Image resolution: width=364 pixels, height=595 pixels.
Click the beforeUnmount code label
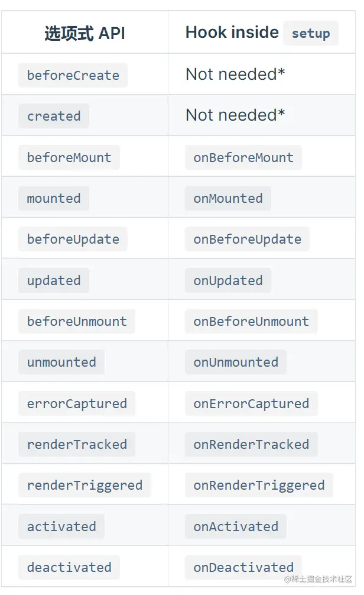click(x=77, y=322)
